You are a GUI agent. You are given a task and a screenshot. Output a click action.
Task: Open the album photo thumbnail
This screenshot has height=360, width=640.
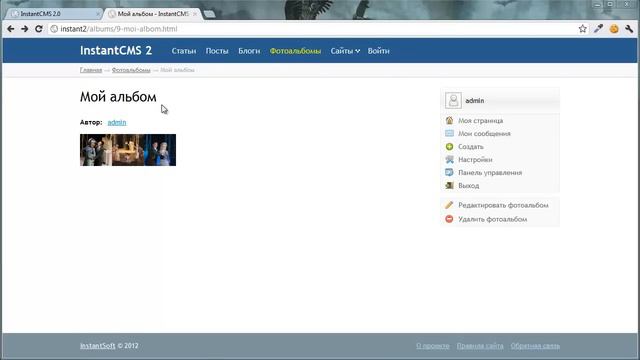[128, 150]
